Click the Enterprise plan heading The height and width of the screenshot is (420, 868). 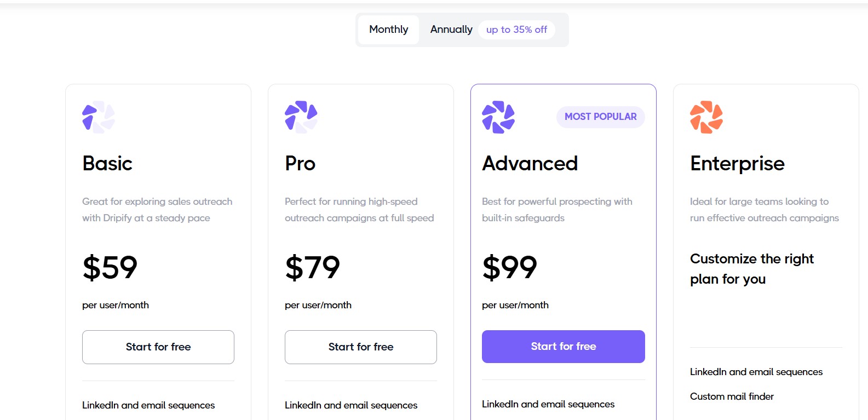(737, 163)
